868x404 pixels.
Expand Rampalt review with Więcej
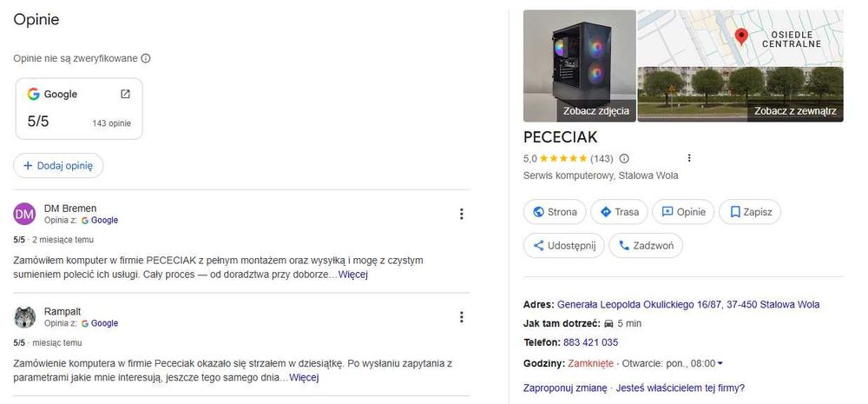[x=304, y=378]
